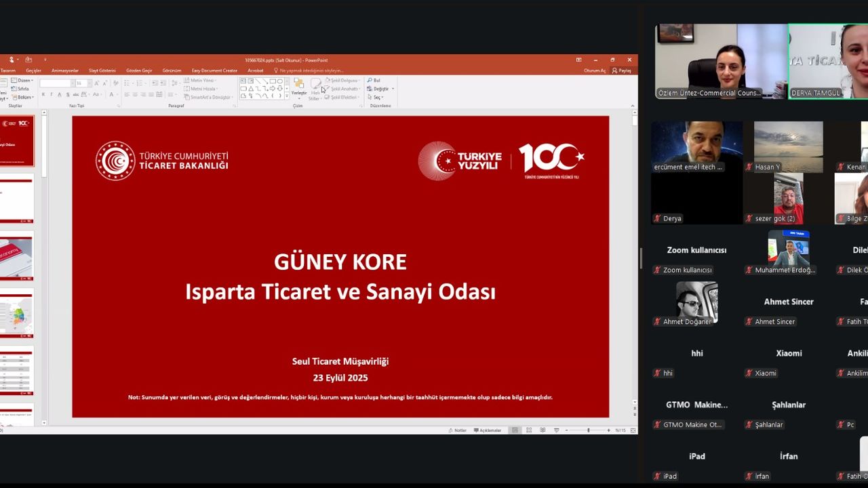
Task: Open the Görünüm tab
Action: (x=172, y=70)
